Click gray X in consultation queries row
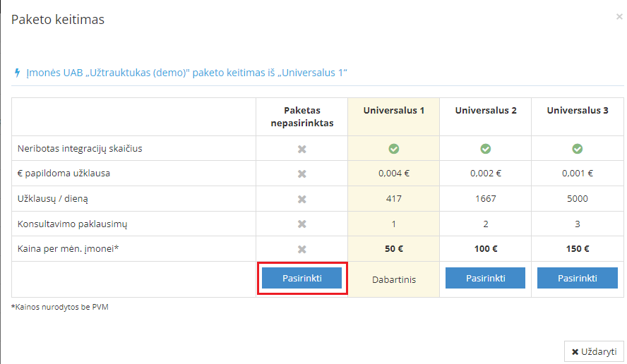The width and height of the screenshot is (627, 364). pyautogui.click(x=301, y=224)
